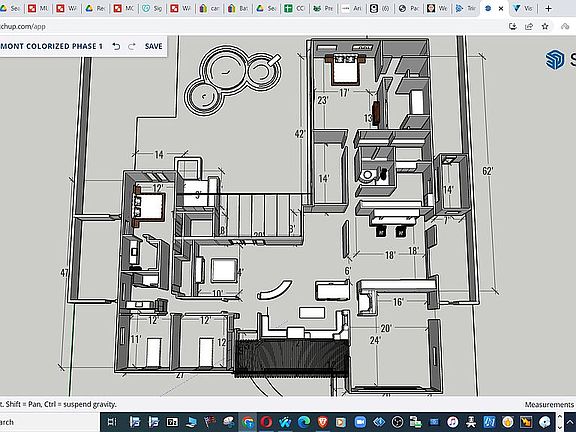The image size is (576, 432).
Task: Bookmark this page with the star icon
Action: [545, 26]
